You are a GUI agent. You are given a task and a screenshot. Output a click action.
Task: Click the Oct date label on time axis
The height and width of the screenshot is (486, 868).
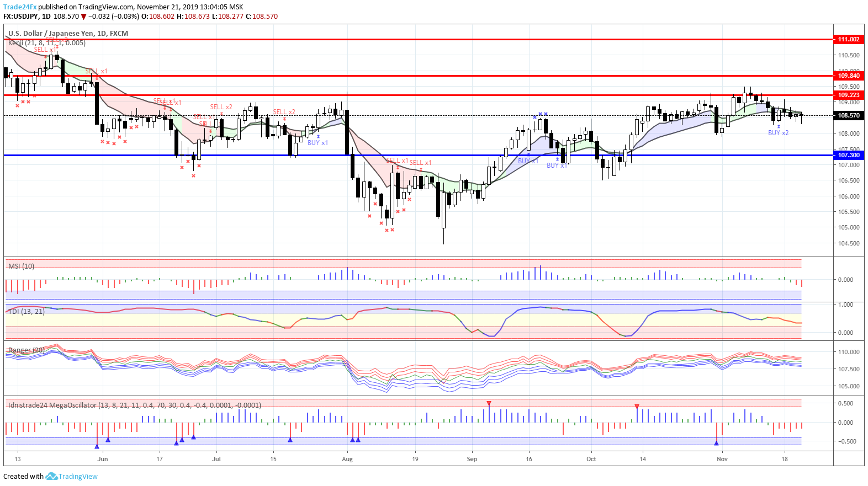pos(591,459)
